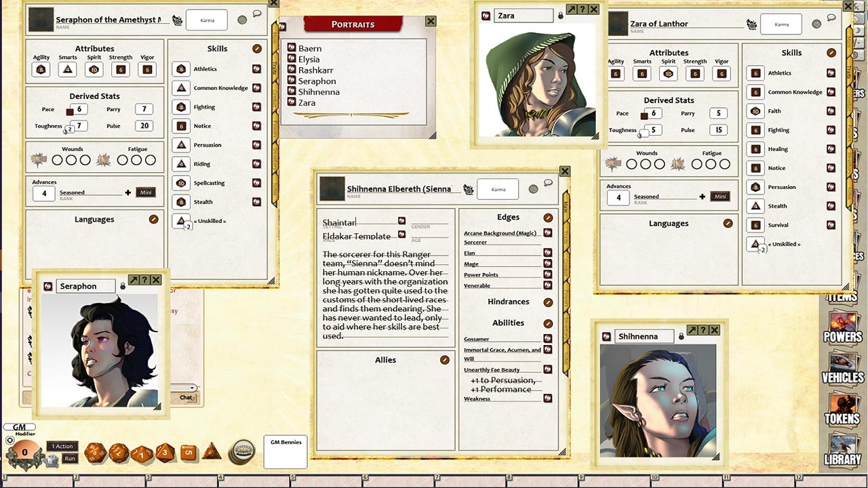Click the Faith skill die on Zara's sheet

pos(756,111)
